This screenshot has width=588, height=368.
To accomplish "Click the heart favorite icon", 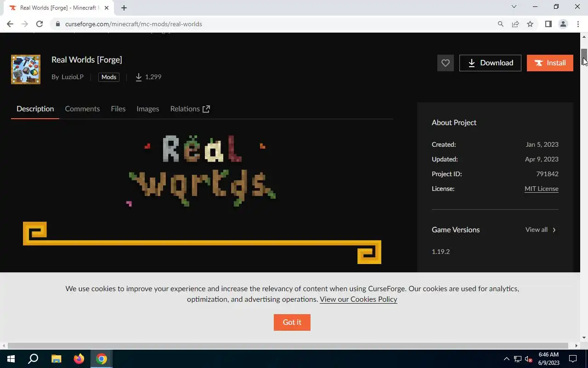I will point(445,63).
